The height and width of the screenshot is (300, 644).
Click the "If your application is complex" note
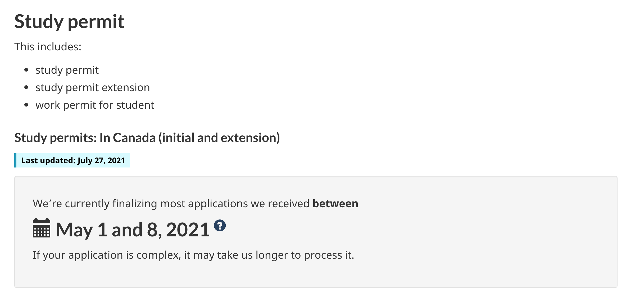193,255
